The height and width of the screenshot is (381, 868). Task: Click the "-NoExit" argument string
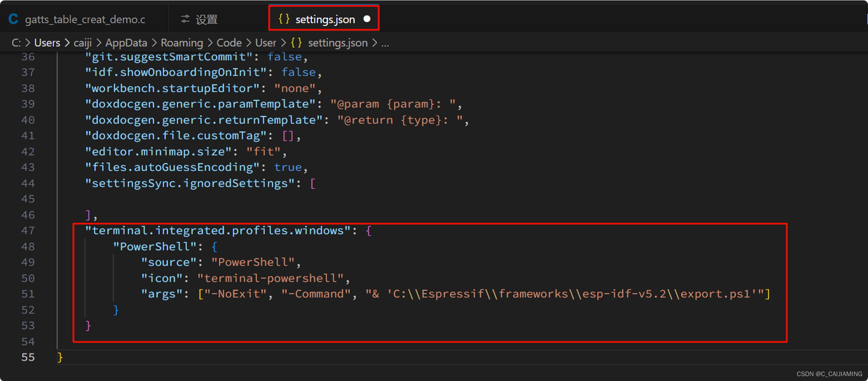point(235,294)
